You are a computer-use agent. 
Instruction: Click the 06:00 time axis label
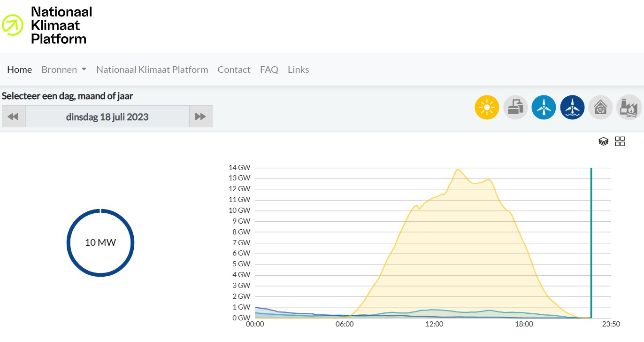(345, 324)
